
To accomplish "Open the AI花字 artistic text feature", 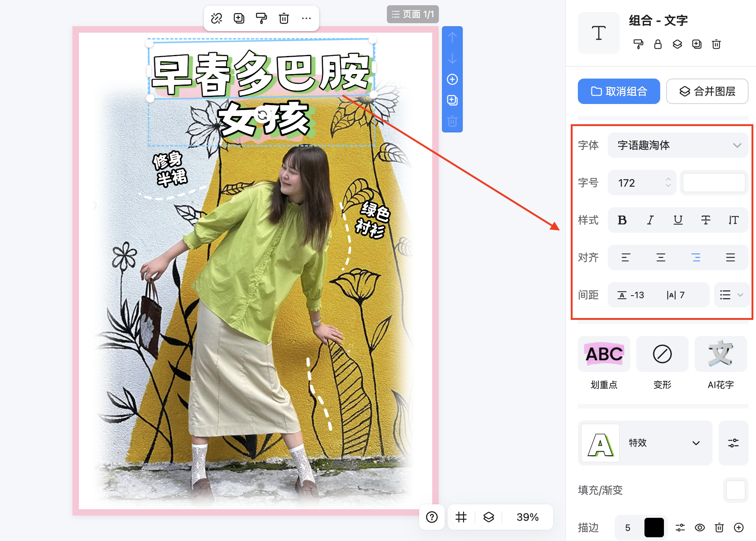I will tap(720, 354).
